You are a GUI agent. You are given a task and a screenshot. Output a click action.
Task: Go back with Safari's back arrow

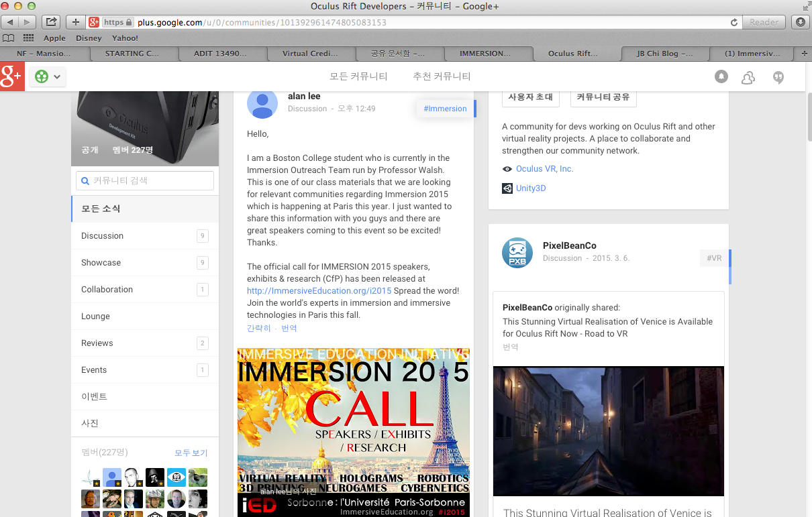coord(11,22)
